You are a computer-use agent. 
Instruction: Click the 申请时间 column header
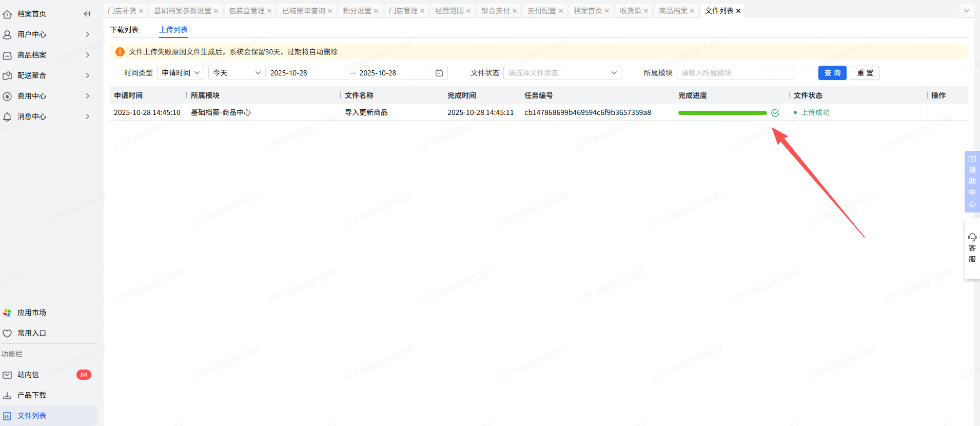coord(128,95)
